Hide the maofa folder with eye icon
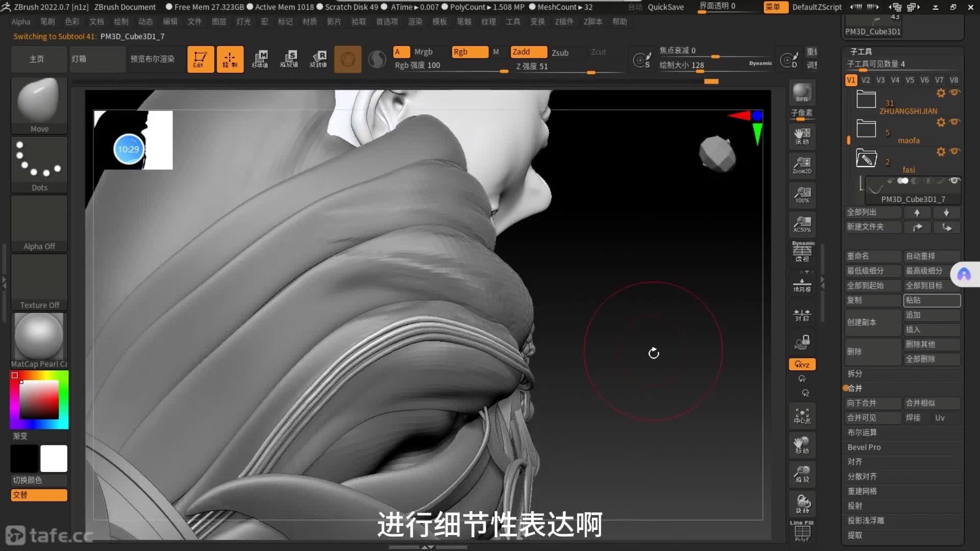980x551 pixels. [955, 122]
